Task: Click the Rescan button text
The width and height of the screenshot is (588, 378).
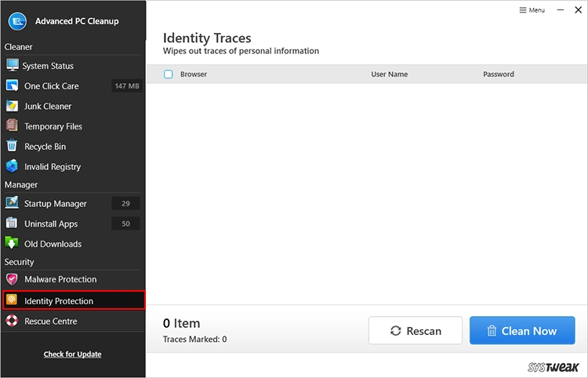Action: 423,331
